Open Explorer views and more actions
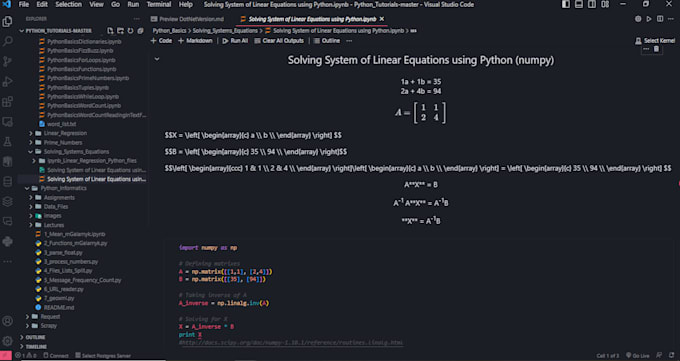680x361 pixels. pos(137,19)
